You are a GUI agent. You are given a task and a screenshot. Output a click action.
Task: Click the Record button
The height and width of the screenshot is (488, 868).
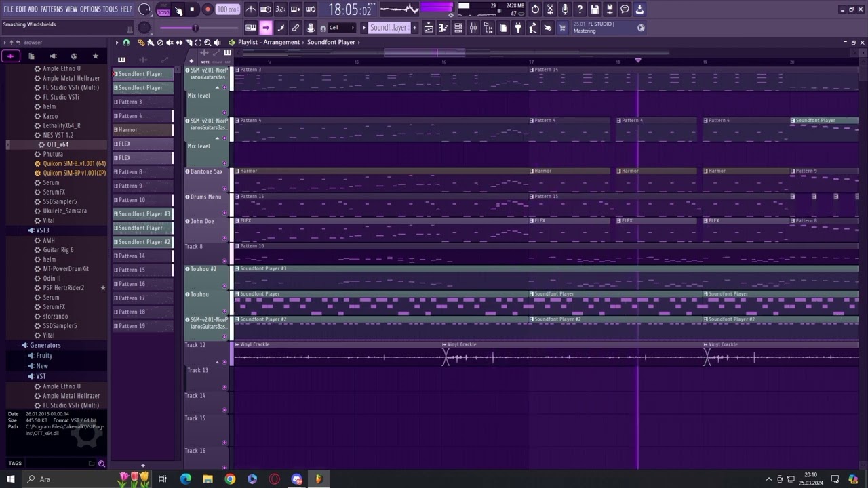coord(208,9)
